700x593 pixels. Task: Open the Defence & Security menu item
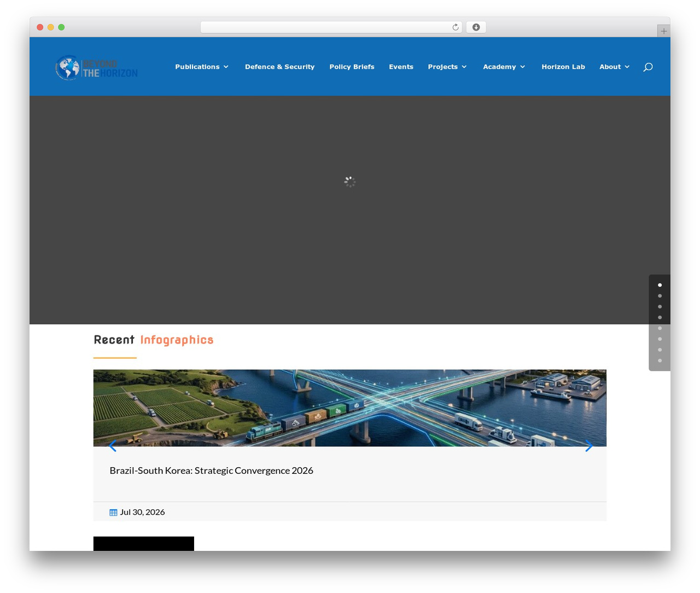click(280, 67)
